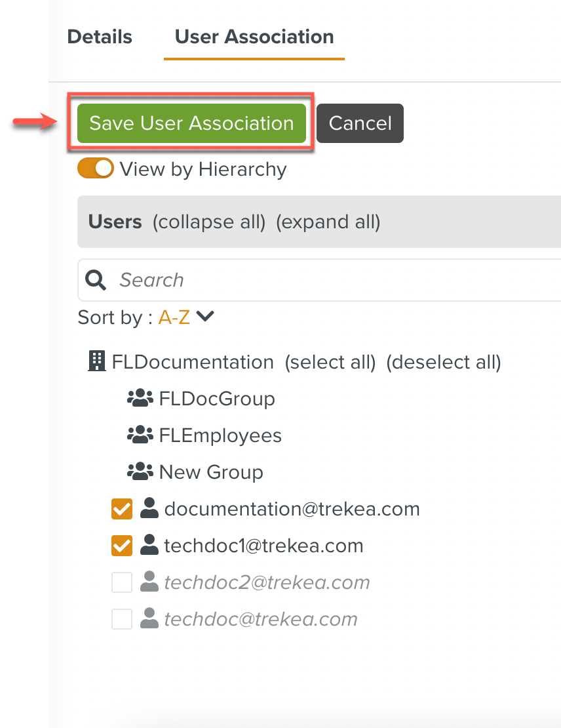Screen dimensions: 561x728
Task: Click the FLEmployees group icon
Action: coord(140,435)
